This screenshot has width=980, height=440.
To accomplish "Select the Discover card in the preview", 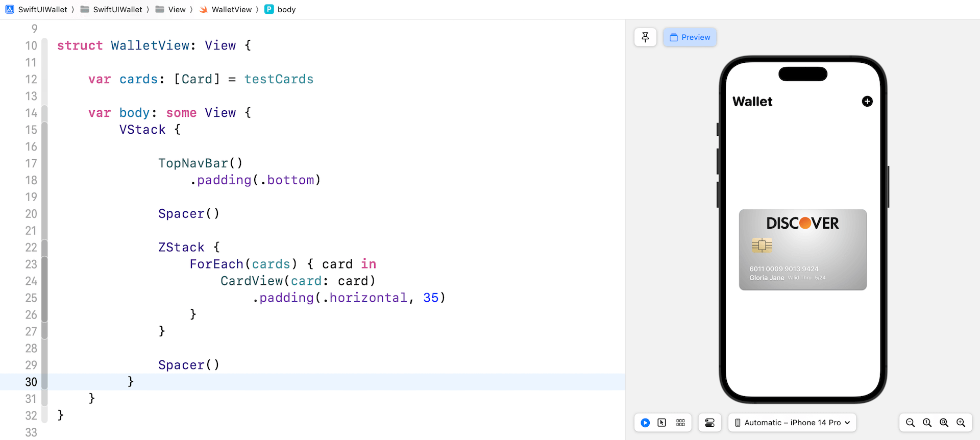I will (x=803, y=250).
